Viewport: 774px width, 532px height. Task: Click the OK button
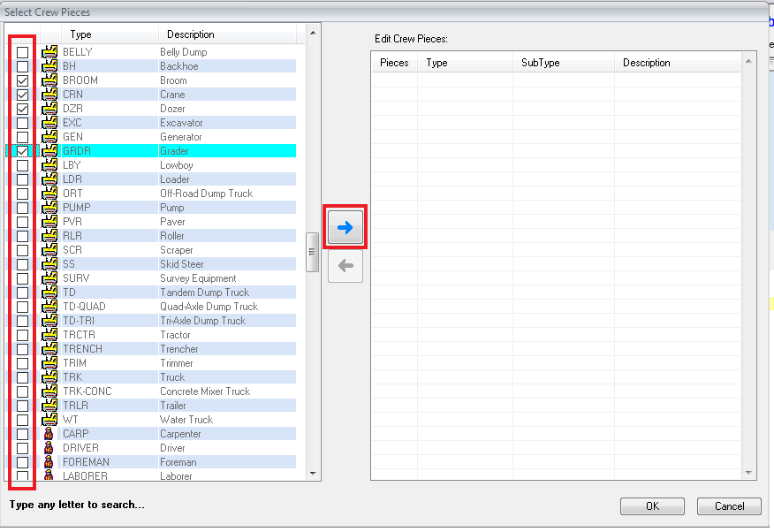(652, 505)
